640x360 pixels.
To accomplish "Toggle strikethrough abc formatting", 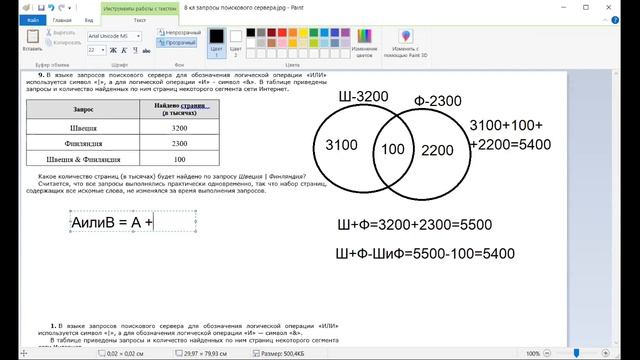I will (x=147, y=51).
